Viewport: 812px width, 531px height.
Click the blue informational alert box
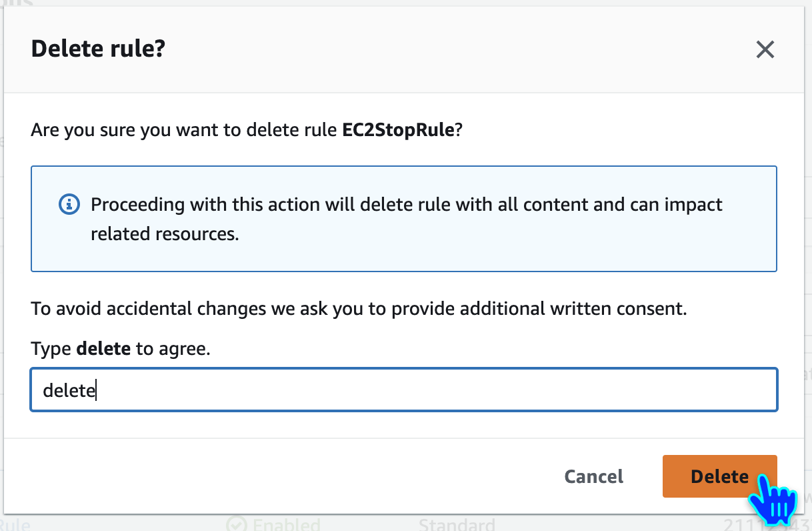point(404,219)
